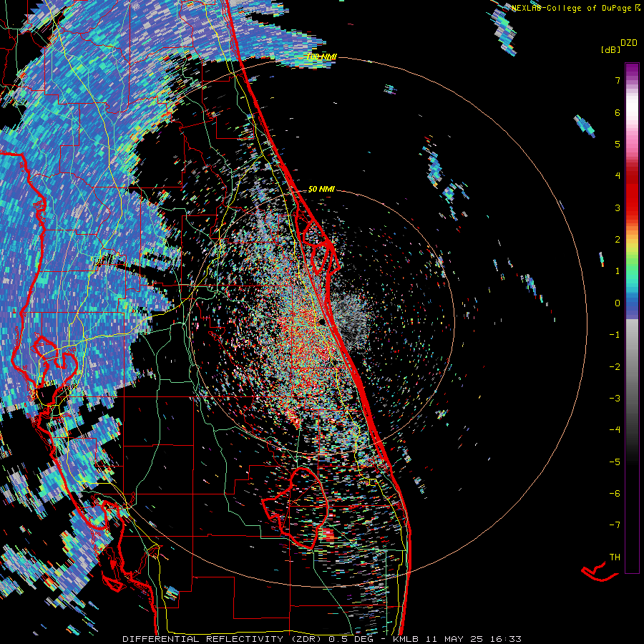Click the 1 label on color scale
The image size is (644, 644).
[x=618, y=271]
